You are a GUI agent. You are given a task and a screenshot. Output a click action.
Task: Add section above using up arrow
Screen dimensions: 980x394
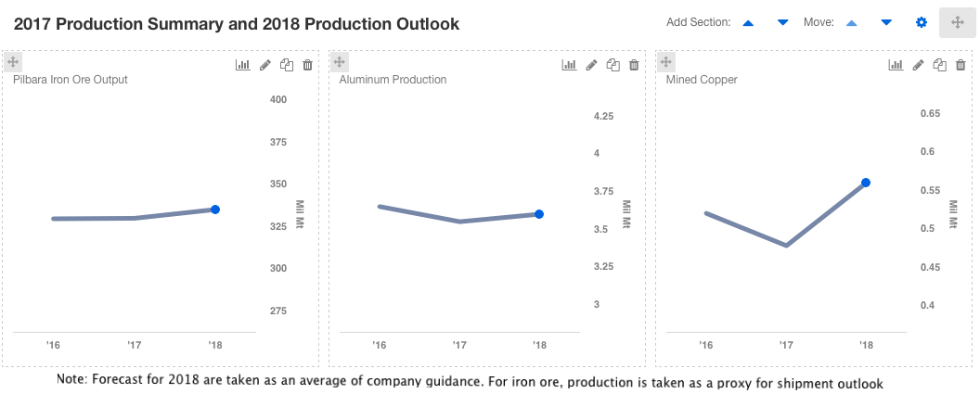click(750, 22)
